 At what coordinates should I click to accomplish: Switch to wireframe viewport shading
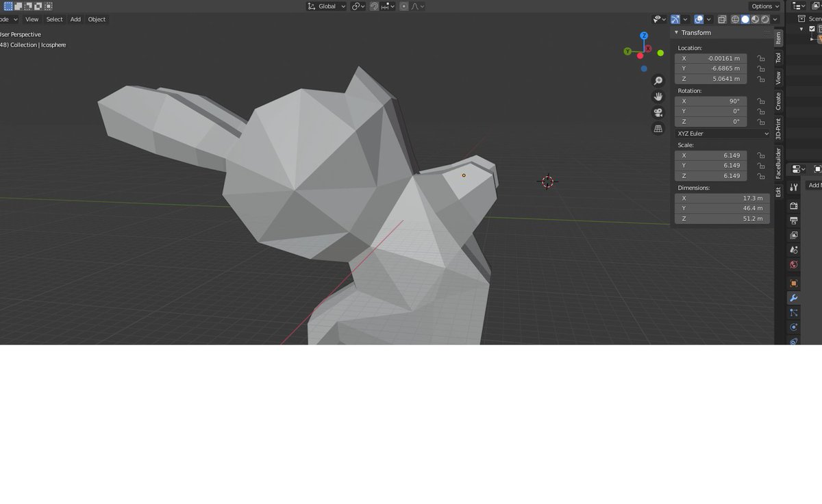(736, 19)
